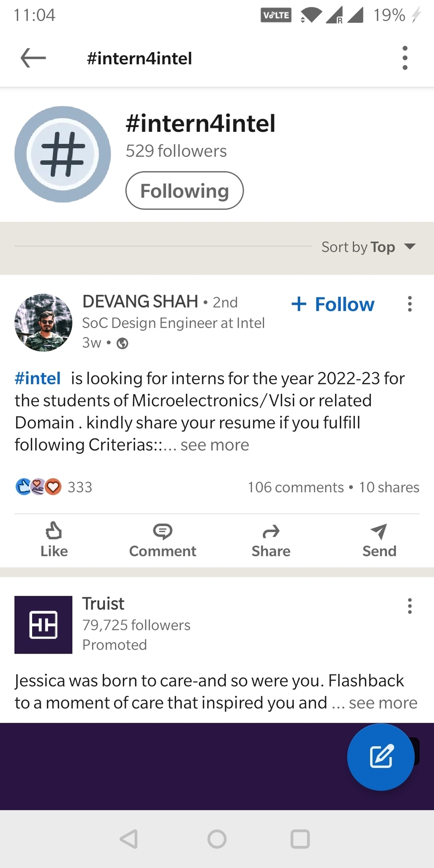Open the hashtag page overflow menu
Image resolution: width=434 pixels, height=868 pixels.
coord(405,58)
